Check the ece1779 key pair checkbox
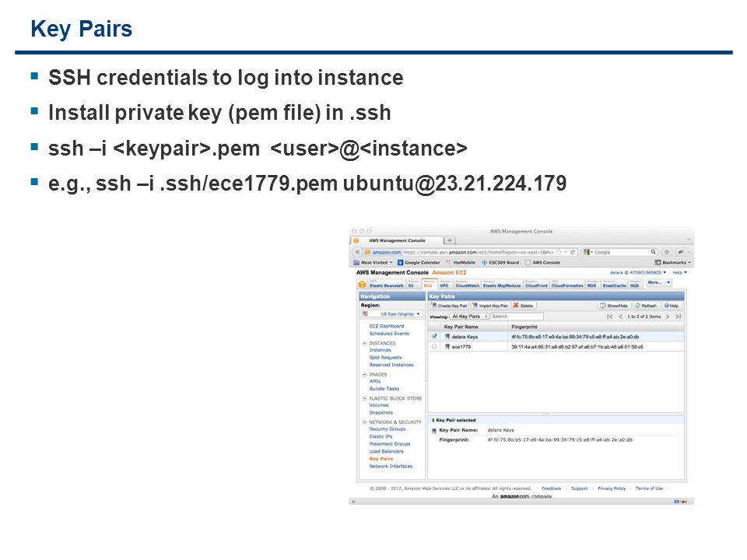 434,347
